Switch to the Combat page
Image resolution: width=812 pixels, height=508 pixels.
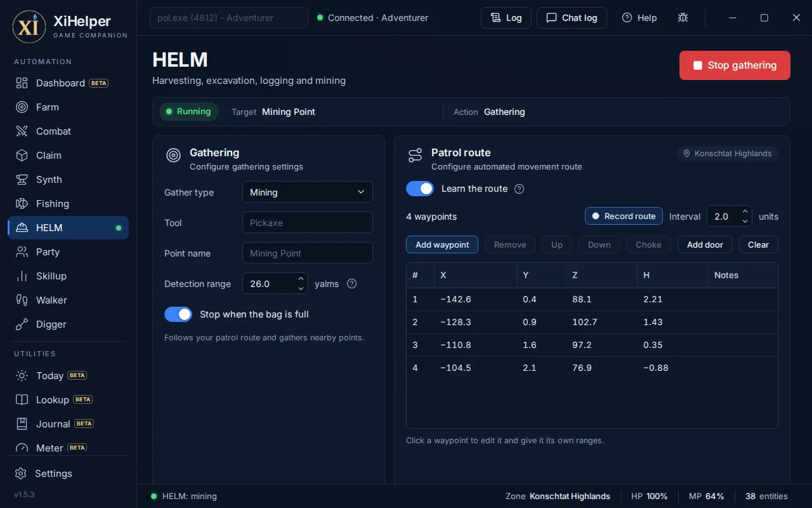[x=69, y=131]
